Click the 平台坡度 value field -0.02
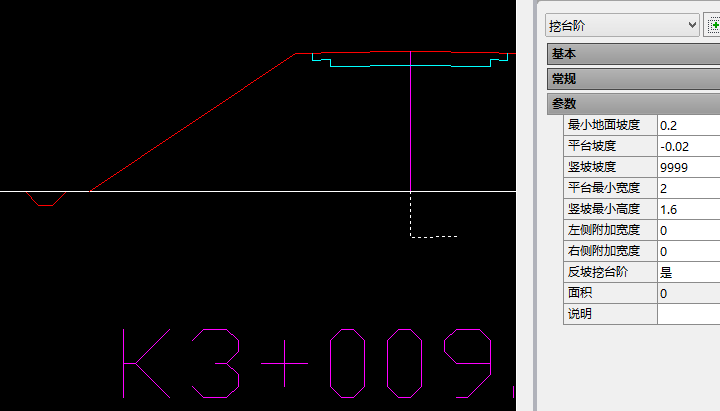The image size is (720, 411). [688, 146]
